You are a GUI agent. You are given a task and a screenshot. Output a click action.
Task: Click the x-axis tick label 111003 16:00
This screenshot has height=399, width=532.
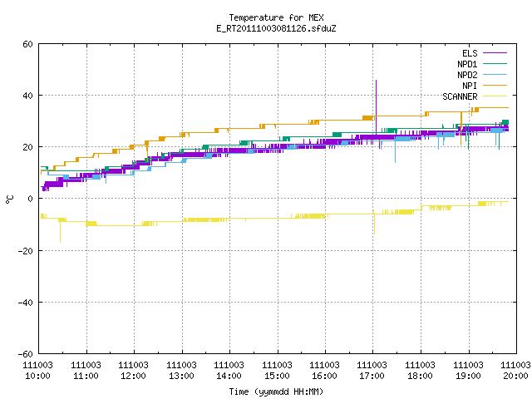tap(325, 371)
